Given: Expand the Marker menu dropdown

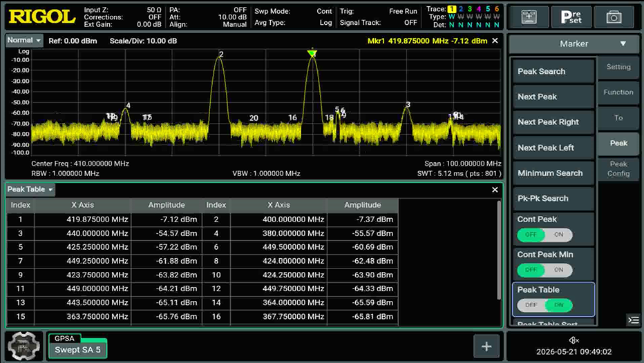Looking at the screenshot, I should pos(574,44).
